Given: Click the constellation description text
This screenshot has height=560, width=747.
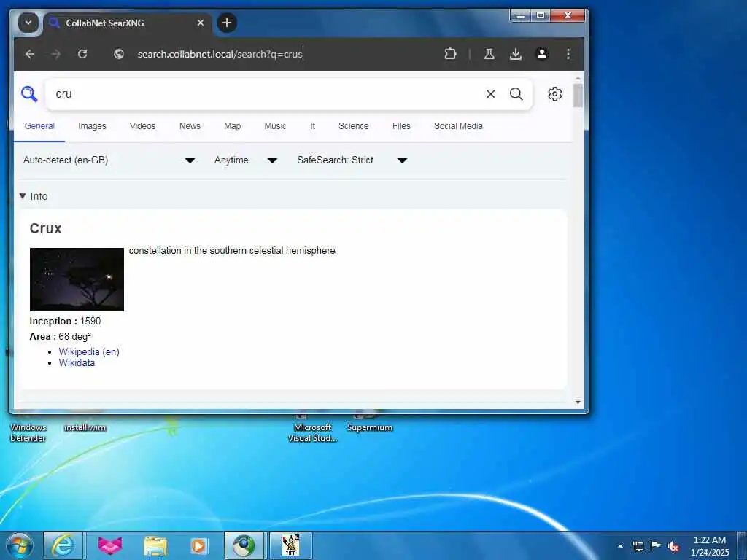Looking at the screenshot, I should tap(232, 251).
